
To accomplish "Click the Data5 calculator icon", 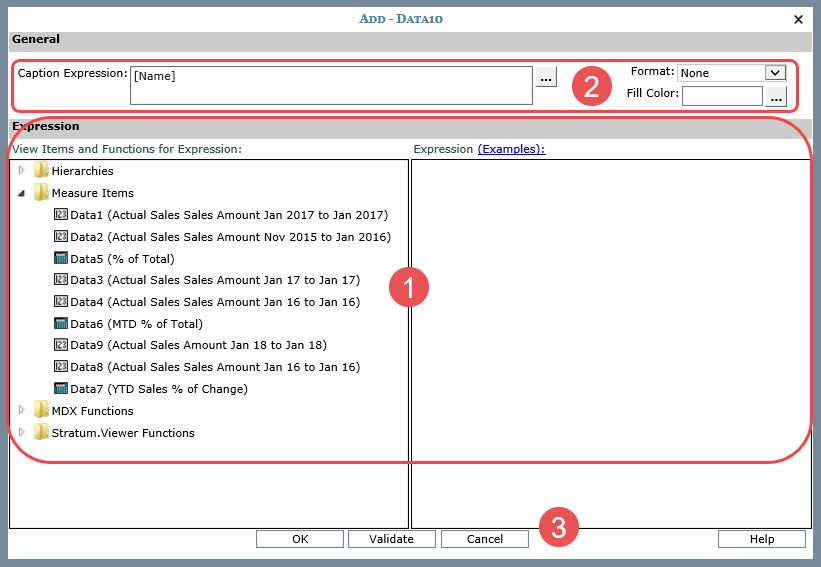I will pos(61,259).
